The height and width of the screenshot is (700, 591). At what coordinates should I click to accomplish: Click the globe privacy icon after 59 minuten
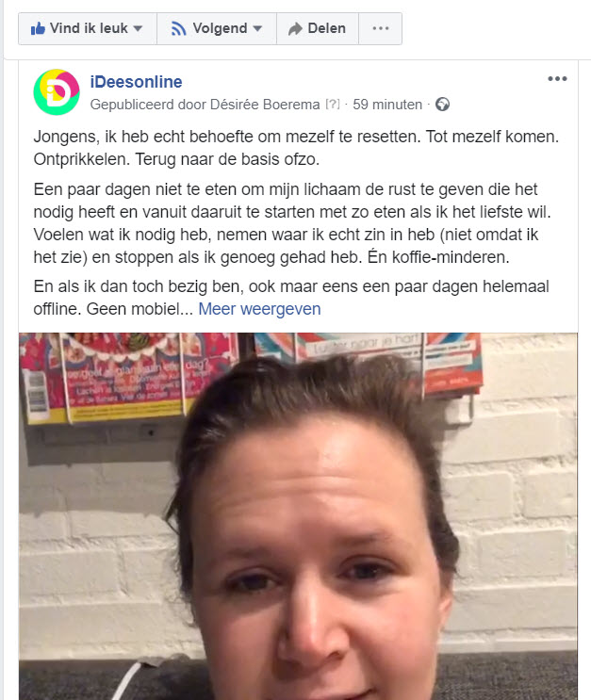[x=442, y=105]
